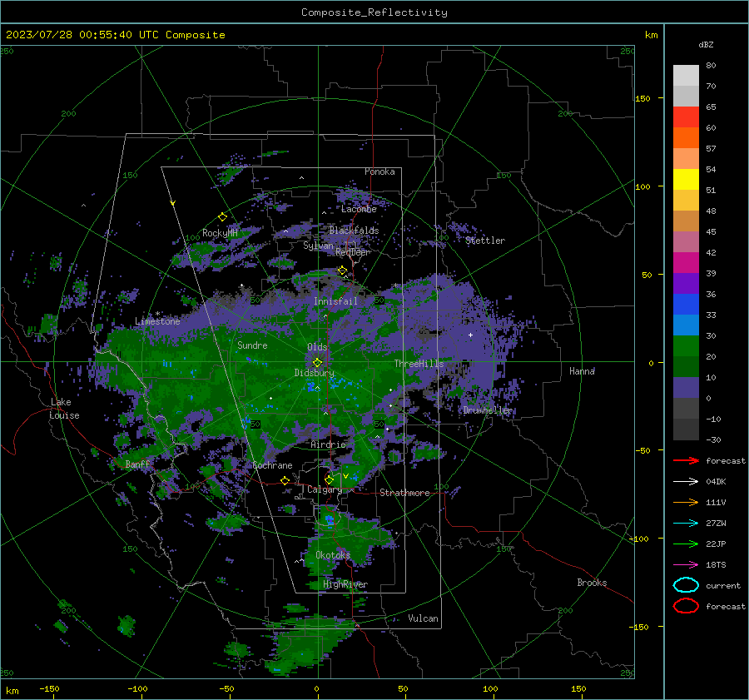The height and width of the screenshot is (700, 749).
Task: Click the yellow diamond marker below Cochrane
Action: point(285,480)
